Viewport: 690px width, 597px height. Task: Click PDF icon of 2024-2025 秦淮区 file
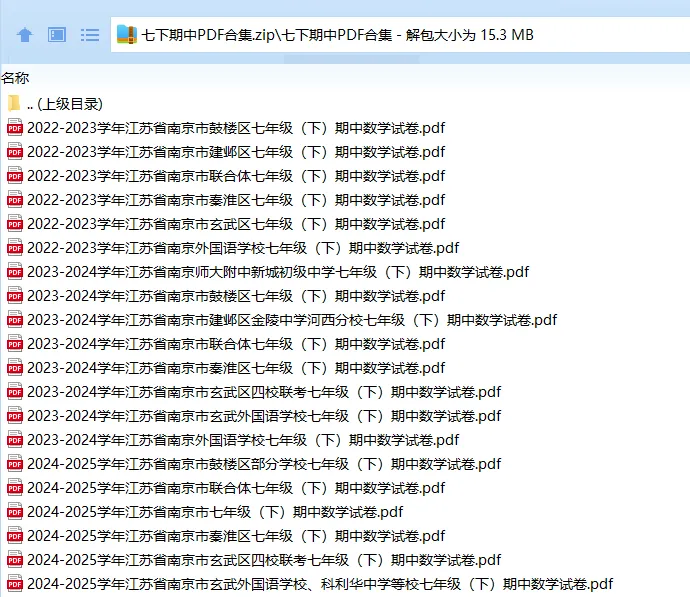15,535
